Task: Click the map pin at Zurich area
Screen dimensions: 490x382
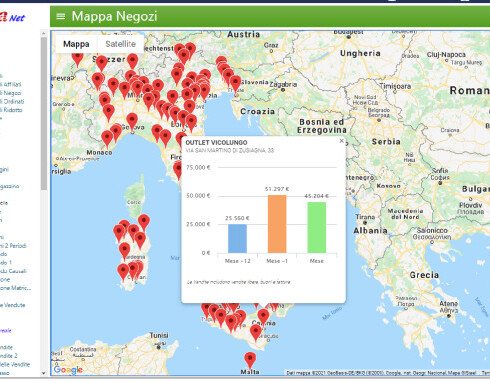Action: tap(101, 64)
